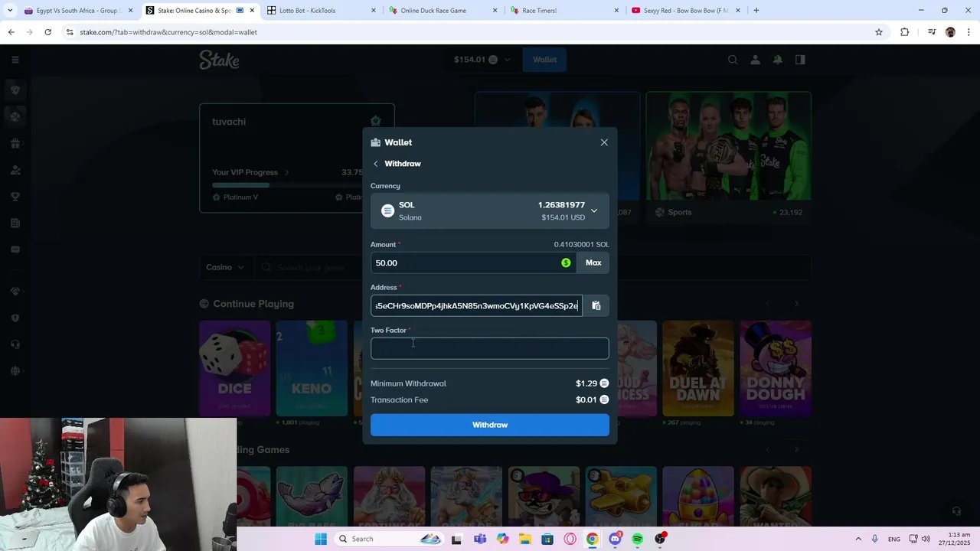Show hidden system tray icons

coord(858,539)
